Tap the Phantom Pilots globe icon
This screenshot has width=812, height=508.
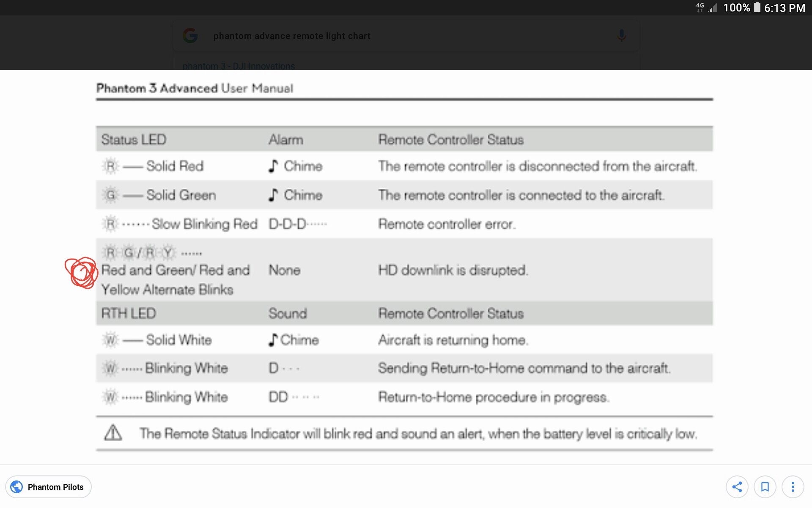[x=17, y=487]
